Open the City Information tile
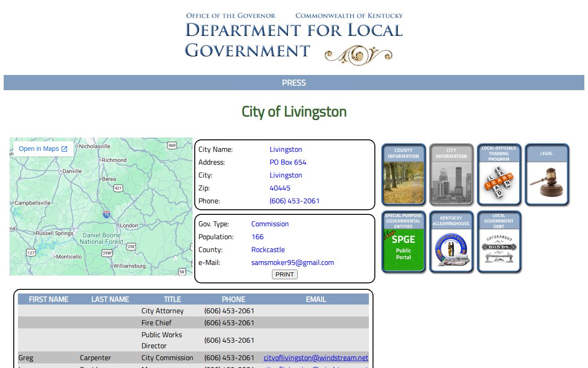Image resolution: width=588 pixels, height=368 pixels. pyautogui.click(x=451, y=174)
